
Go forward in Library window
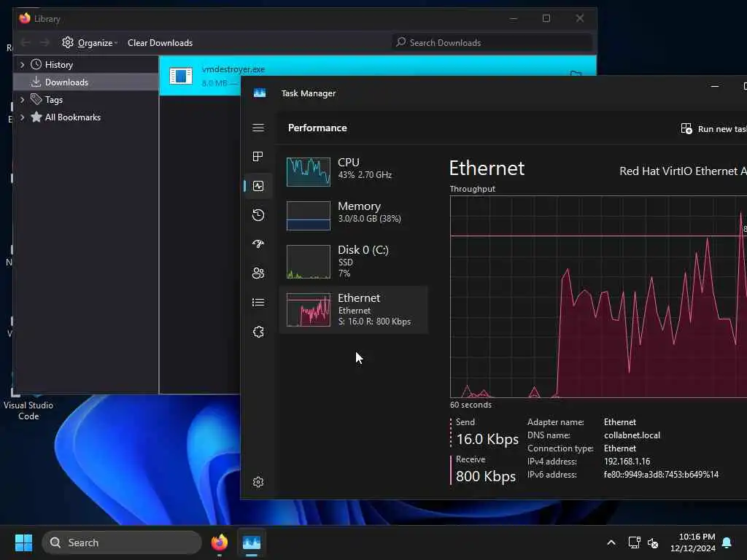tap(44, 42)
